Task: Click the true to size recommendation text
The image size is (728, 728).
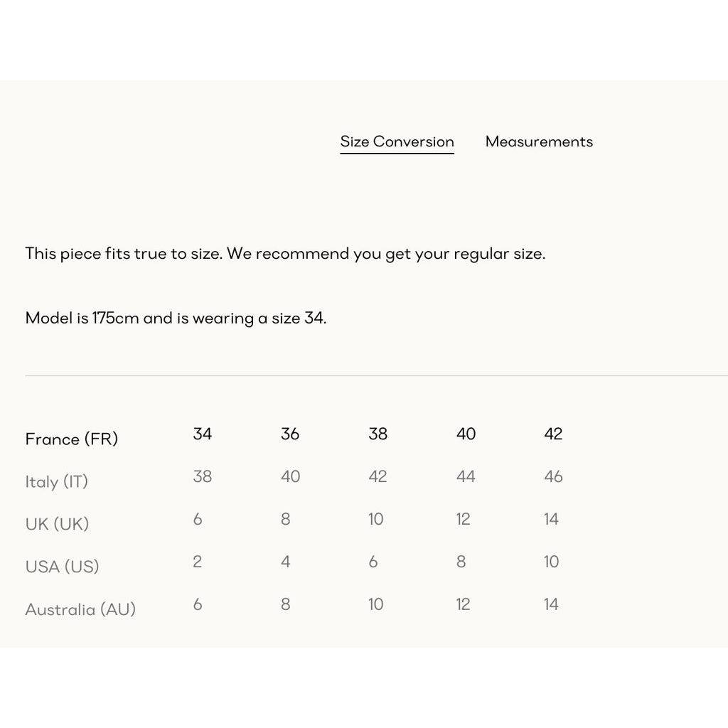Action: pyautogui.click(x=285, y=254)
